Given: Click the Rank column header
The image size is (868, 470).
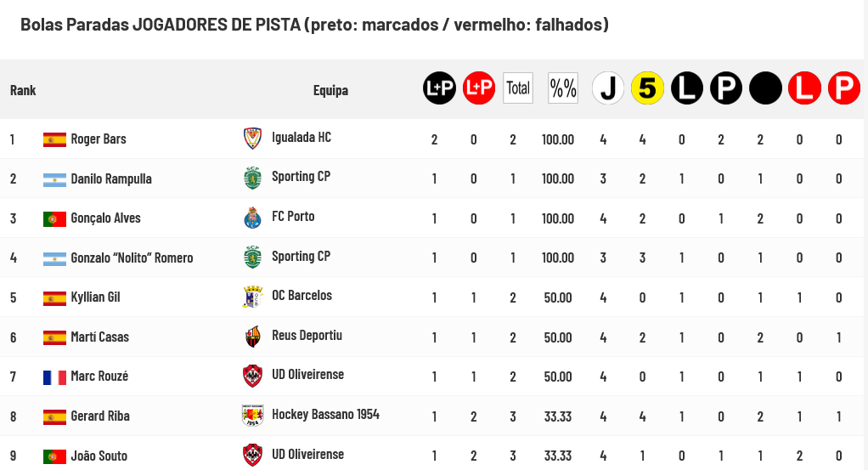Looking at the screenshot, I should coord(23,90).
